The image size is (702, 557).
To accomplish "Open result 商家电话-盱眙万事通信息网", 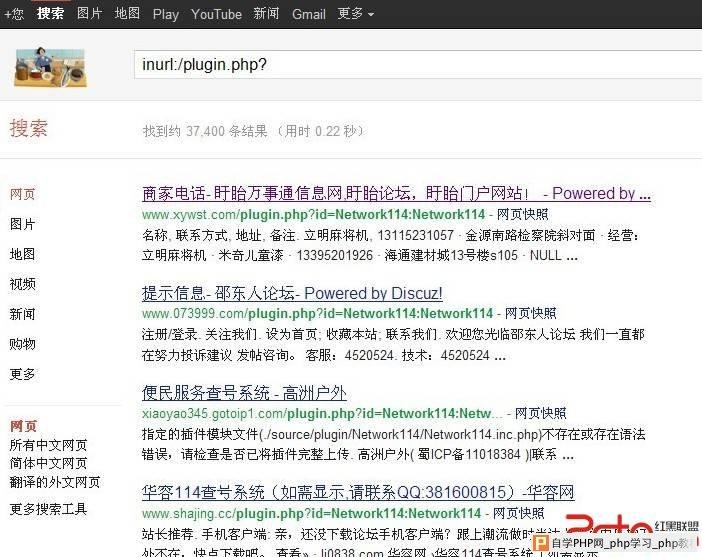I will click(396, 193).
